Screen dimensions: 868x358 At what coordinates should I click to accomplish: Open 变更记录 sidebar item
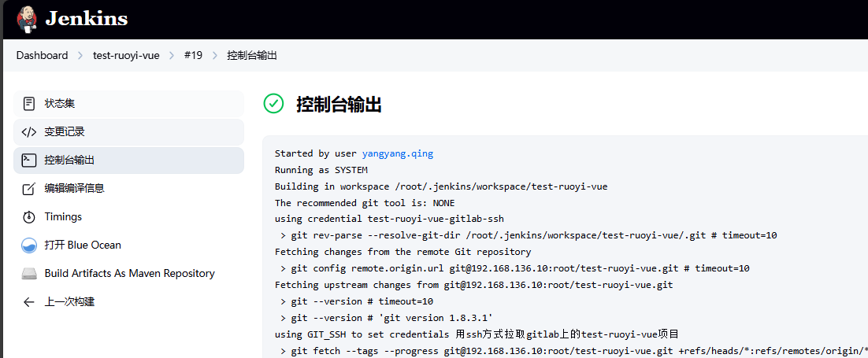pyautogui.click(x=128, y=131)
